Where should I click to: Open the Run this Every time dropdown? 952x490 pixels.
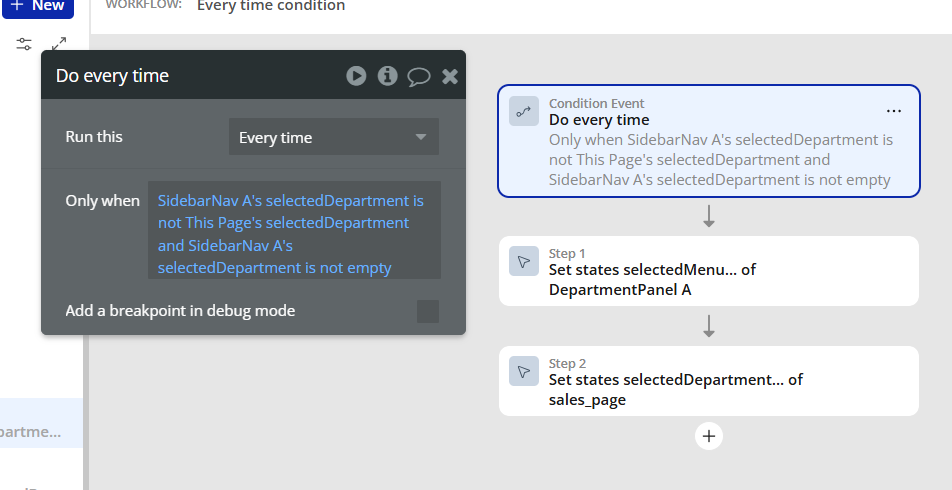[x=334, y=137]
